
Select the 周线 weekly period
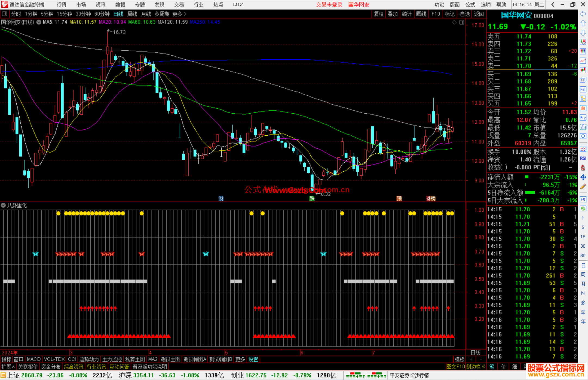click(x=132, y=14)
